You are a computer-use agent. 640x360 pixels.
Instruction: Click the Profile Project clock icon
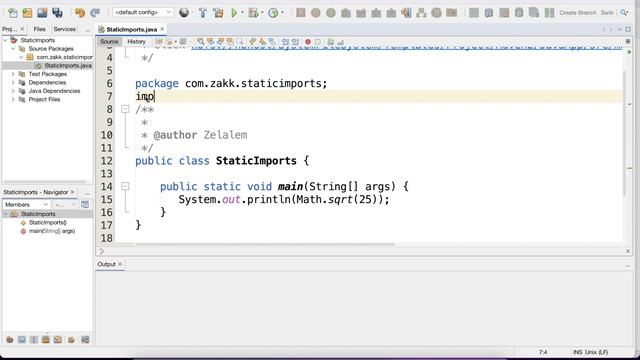point(273,13)
